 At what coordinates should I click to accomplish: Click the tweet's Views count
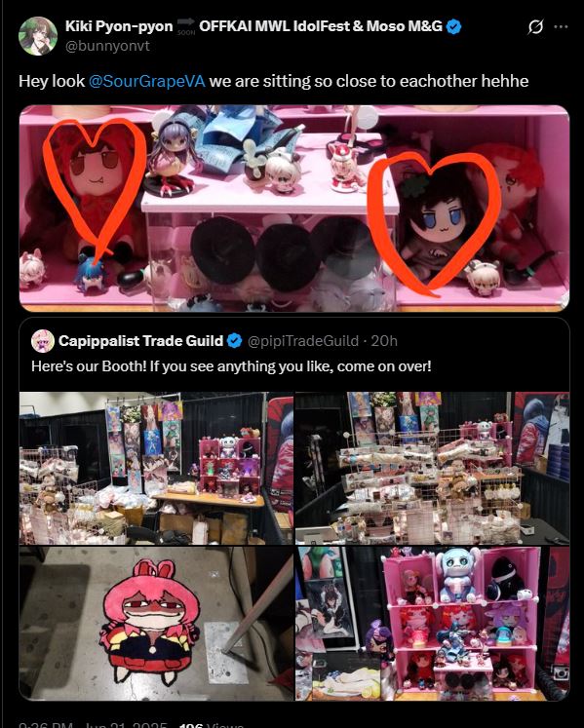[x=212, y=725]
